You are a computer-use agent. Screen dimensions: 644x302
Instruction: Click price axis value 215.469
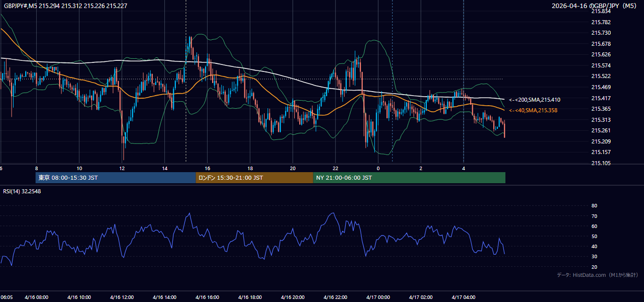point(601,87)
